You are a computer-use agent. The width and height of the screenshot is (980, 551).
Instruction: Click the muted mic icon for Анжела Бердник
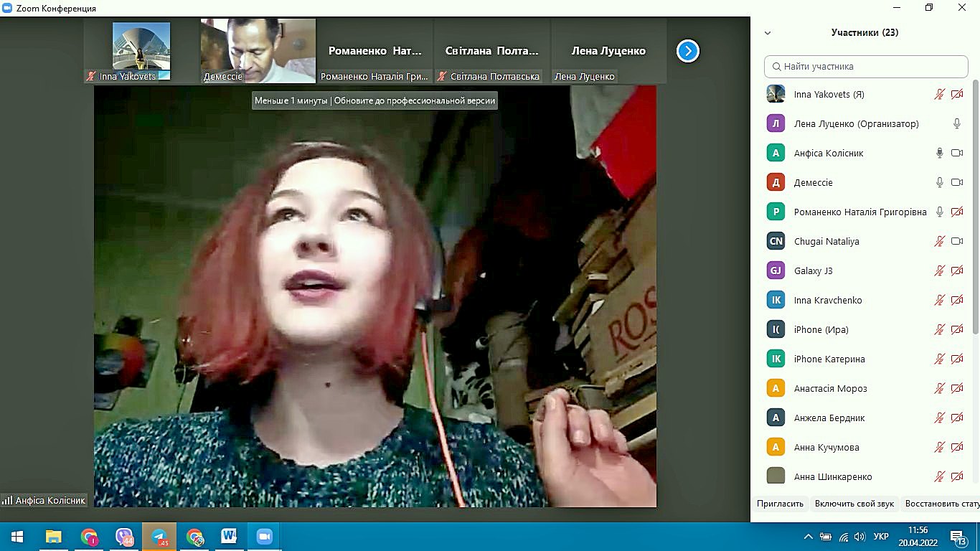point(939,418)
